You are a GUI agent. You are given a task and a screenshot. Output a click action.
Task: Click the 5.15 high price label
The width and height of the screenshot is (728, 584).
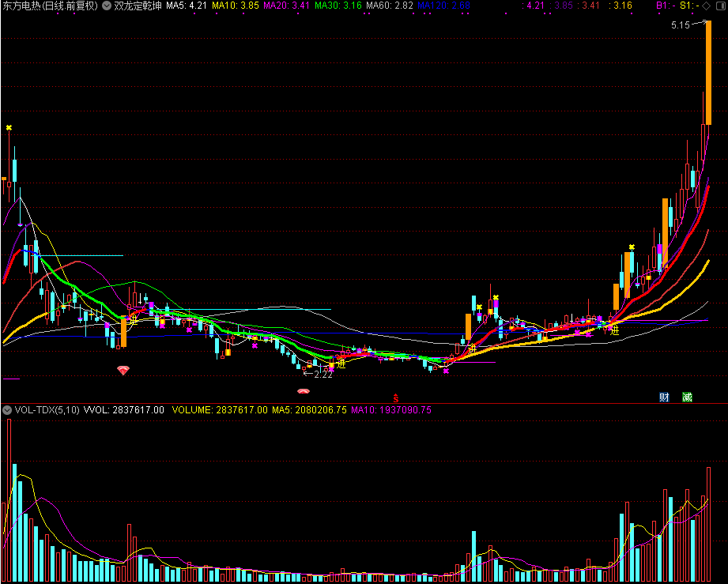tap(681, 25)
